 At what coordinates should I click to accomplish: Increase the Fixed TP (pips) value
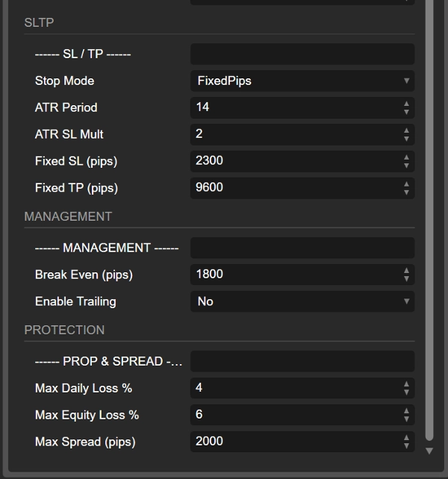(x=406, y=184)
